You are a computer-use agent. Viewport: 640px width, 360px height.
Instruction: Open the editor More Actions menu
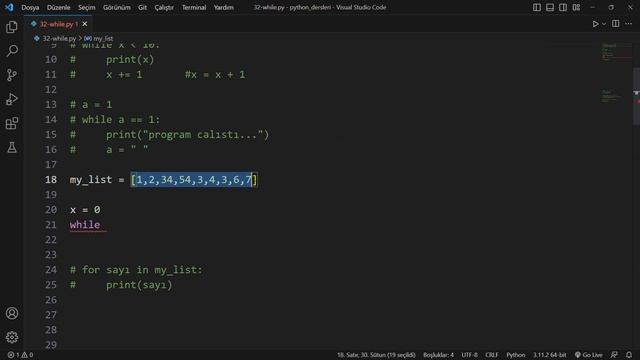pyautogui.click(x=629, y=24)
